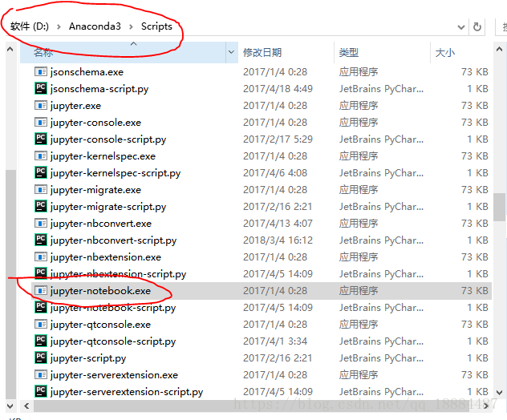Click the horizontal scrollbar left arrow

pos(26,406)
